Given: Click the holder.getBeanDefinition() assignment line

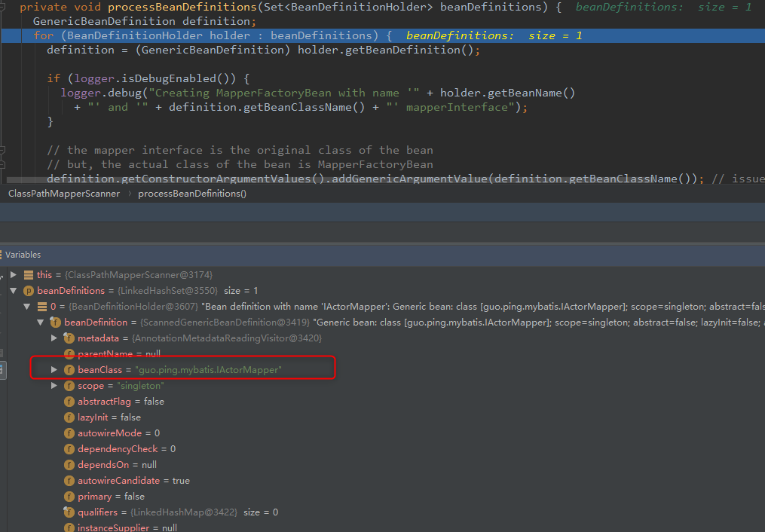Looking at the screenshot, I should coord(264,50).
